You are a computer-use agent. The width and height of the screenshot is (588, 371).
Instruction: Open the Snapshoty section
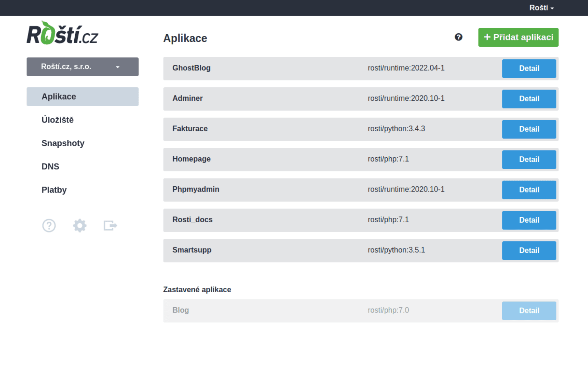tap(63, 143)
